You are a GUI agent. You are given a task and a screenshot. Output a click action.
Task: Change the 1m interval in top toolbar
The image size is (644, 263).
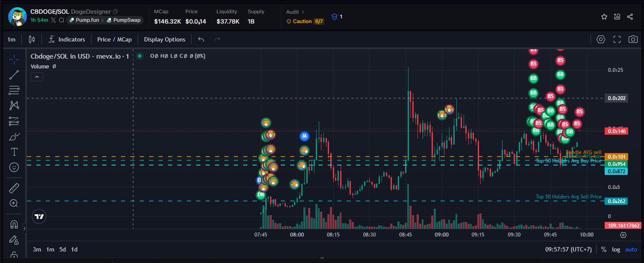11,39
